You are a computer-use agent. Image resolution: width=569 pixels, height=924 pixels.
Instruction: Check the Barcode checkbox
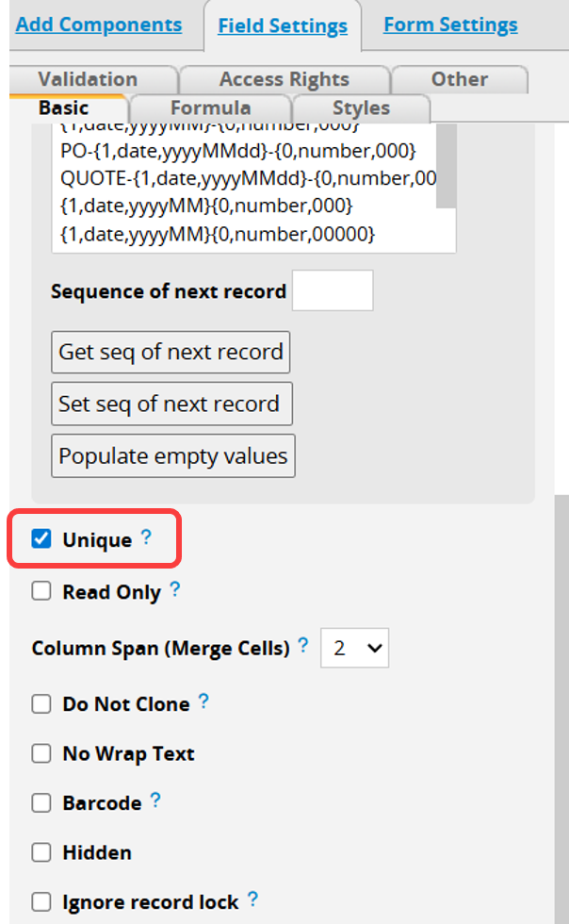[41, 802]
